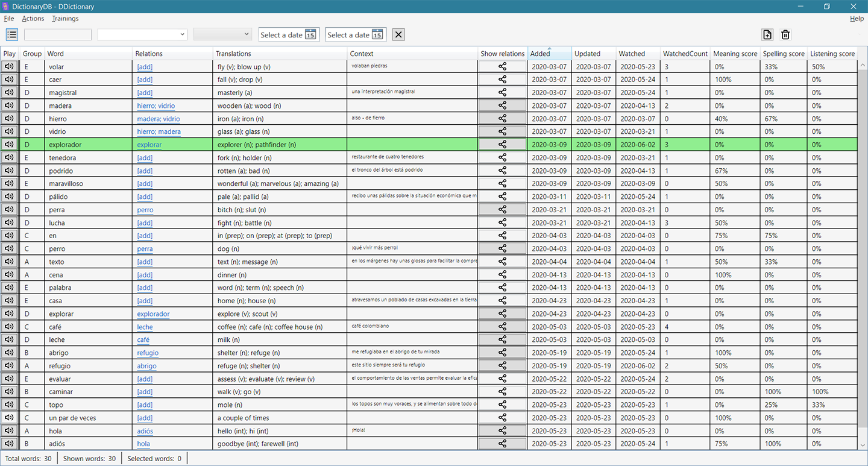The width and height of the screenshot is (868, 466).
Task: Play pronunciation of café
Action: tap(9, 327)
